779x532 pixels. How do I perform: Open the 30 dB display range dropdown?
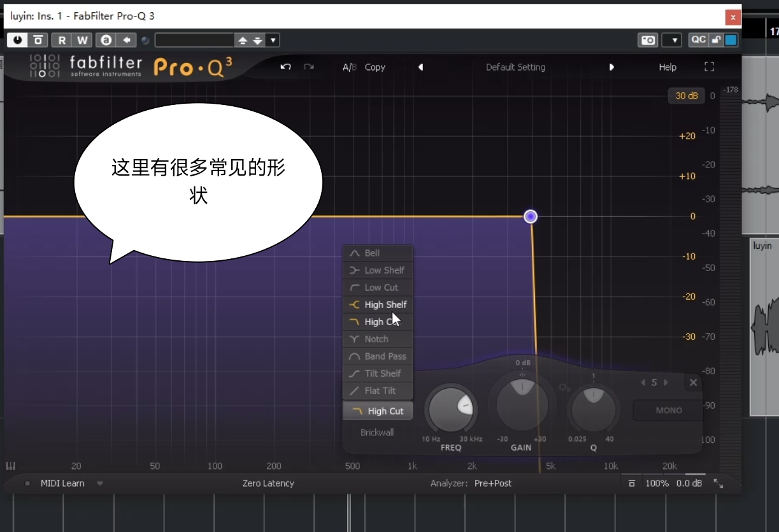tap(686, 95)
